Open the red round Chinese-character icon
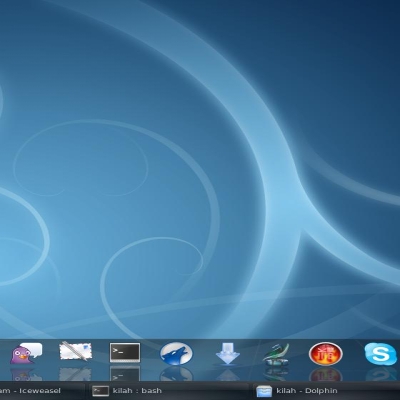 (326, 354)
